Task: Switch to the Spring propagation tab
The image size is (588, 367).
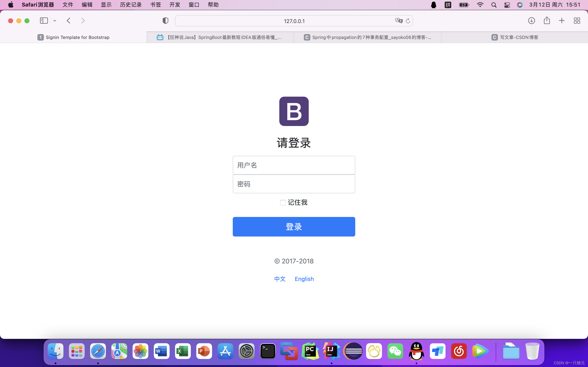Action: (367, 37)
